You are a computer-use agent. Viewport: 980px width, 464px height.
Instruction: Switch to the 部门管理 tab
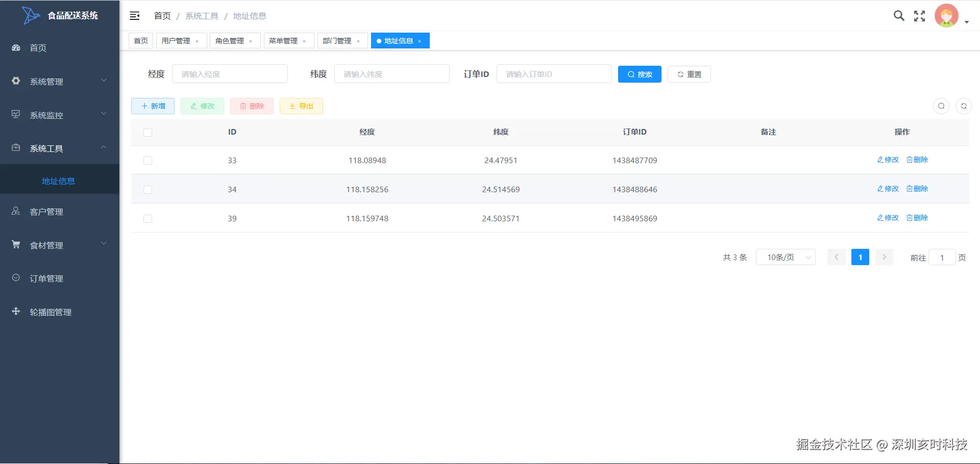[x=337, y=41]
